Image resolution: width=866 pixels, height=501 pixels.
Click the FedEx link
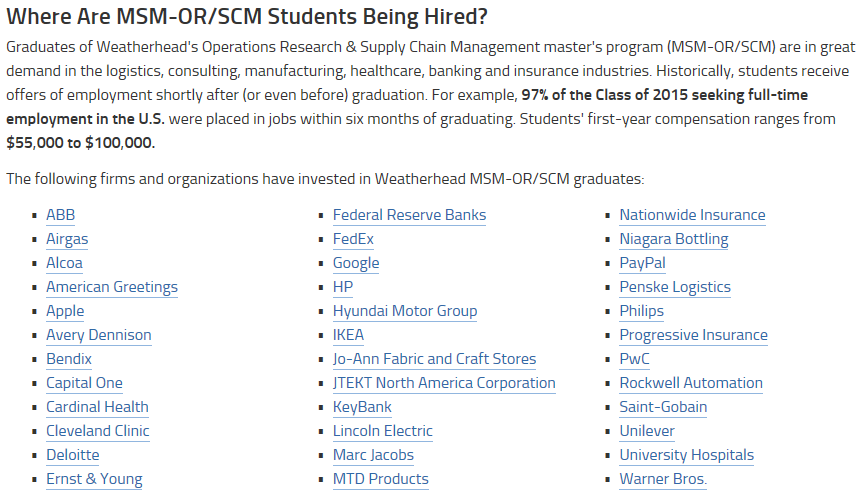pos(353,239)
